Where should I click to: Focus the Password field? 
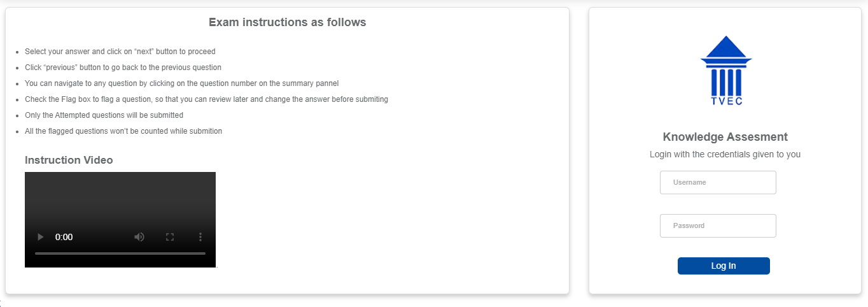(x=718, y=226)
